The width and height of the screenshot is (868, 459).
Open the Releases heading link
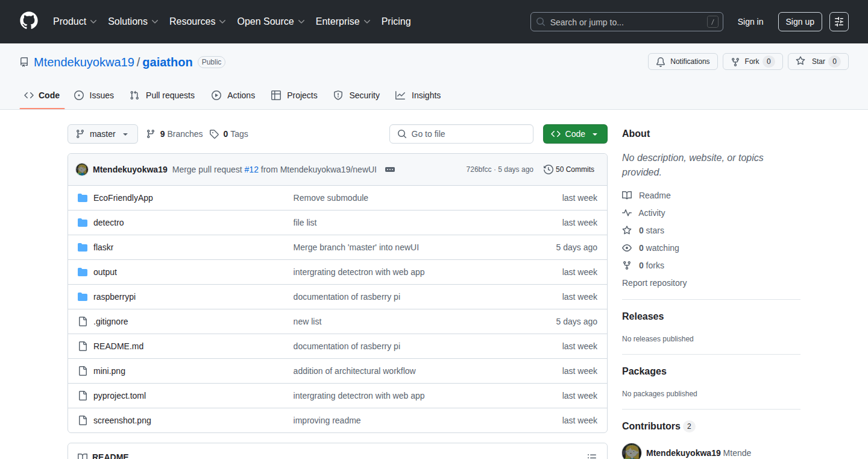[x=643, y=316]
